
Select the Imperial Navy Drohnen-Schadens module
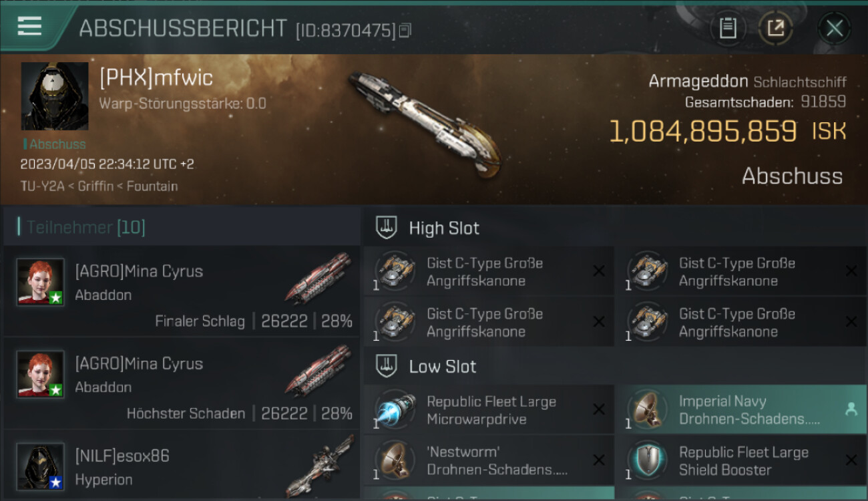tap(740, 410)
